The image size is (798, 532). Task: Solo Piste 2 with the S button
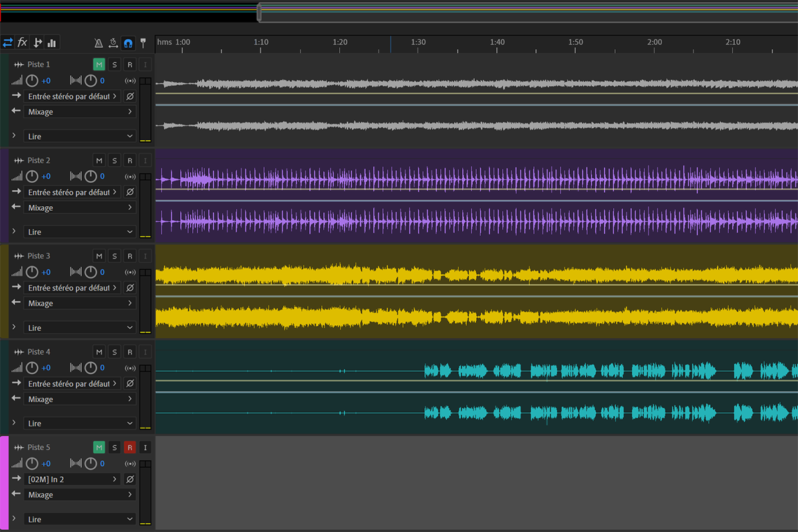(x=114, y=160)
